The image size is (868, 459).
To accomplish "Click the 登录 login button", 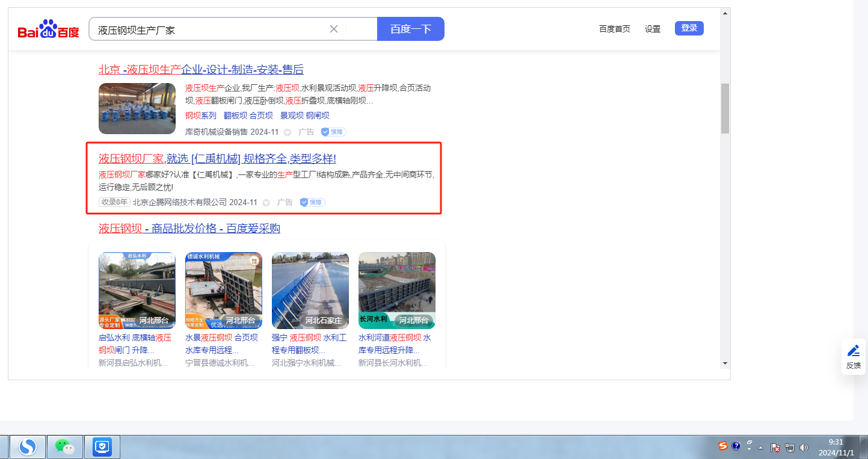I will [x=689, y=28].
